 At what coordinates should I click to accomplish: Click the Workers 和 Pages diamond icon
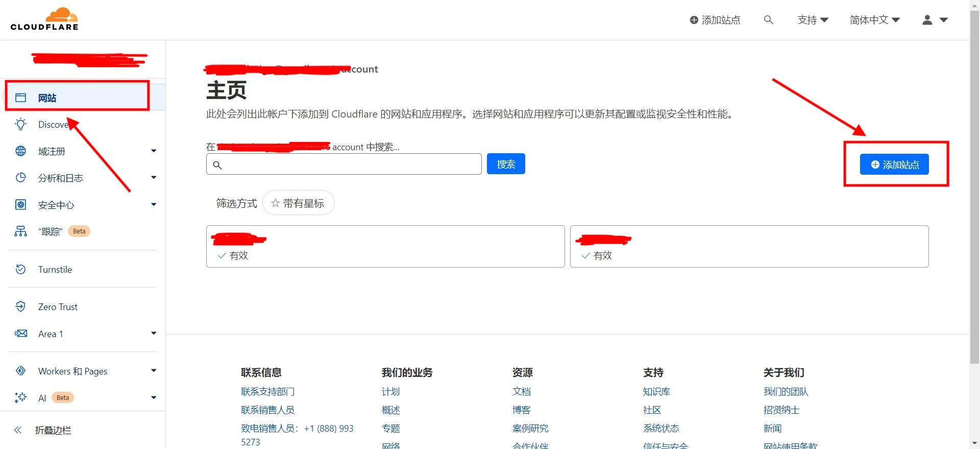coord(21,371)
